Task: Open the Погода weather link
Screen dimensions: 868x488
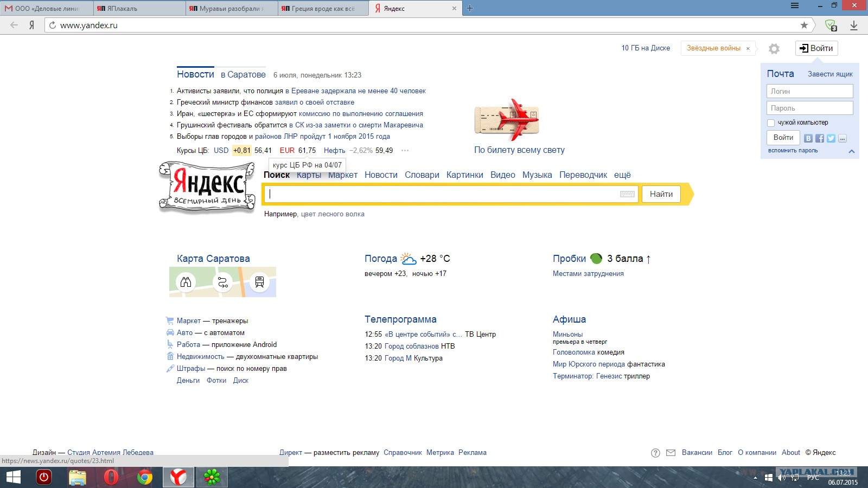Action: (x=381, y=259)
